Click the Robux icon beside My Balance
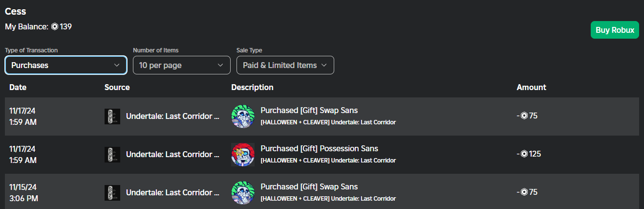The height and width of the screenshot is (209, 644). pos(55,26)
